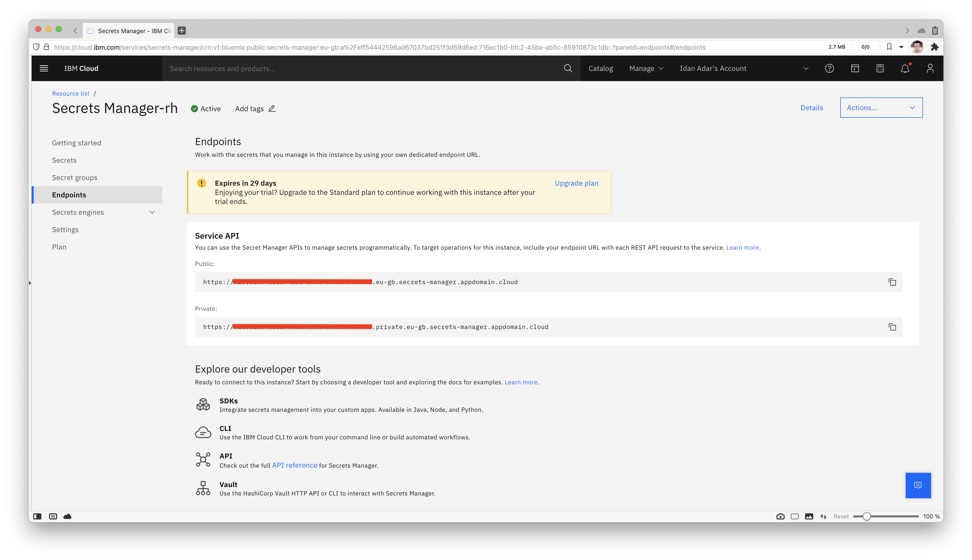Screen dimensions: 972x560
Task: Click the Upgrade plan link
Action: coord(576,183)
